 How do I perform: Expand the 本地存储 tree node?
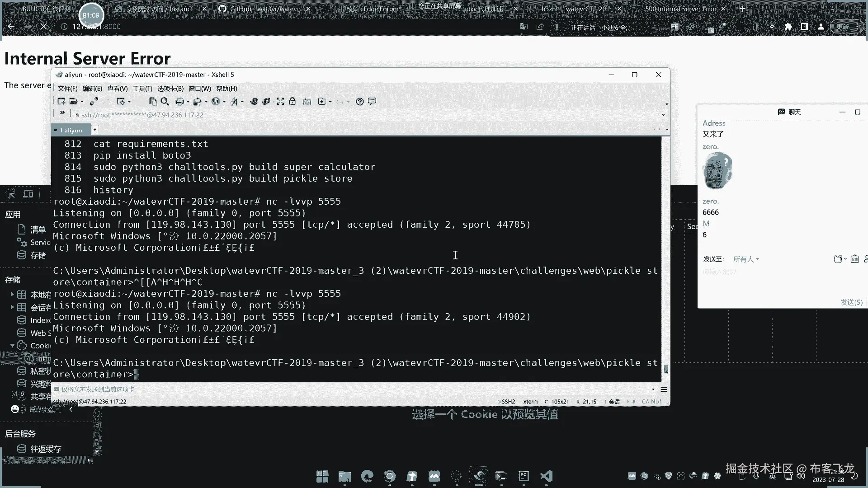point(12,294)
